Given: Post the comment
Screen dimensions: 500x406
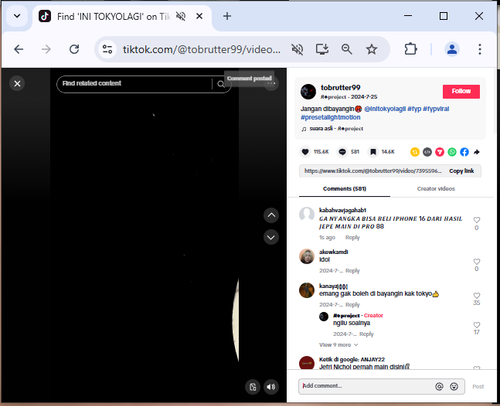Looking at the screenshot, I should [x=478, y=386].
